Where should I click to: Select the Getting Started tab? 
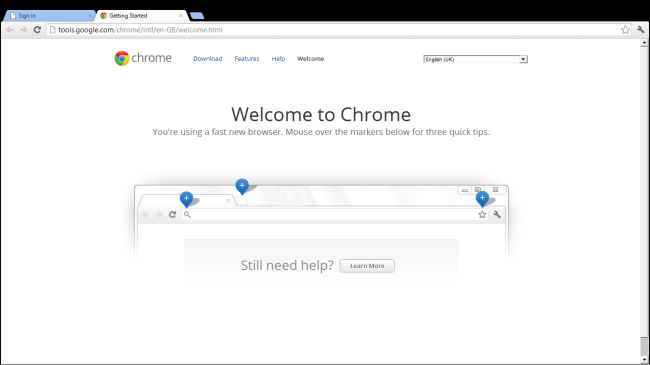pos(141,16)
